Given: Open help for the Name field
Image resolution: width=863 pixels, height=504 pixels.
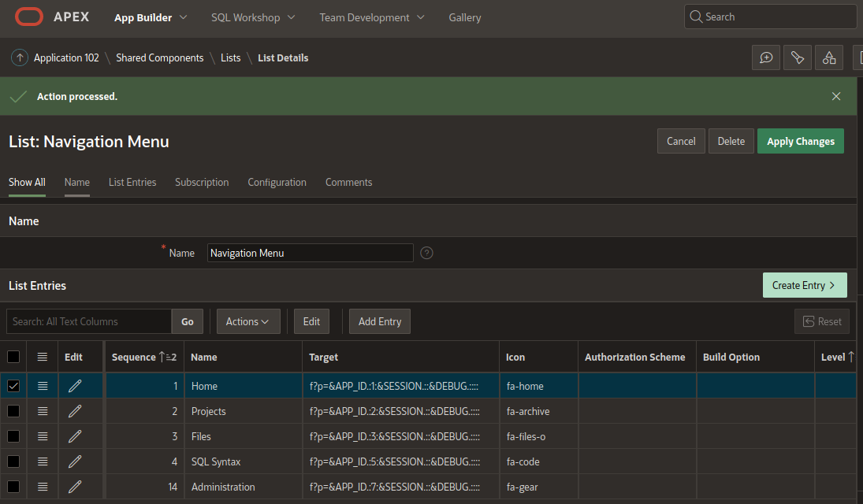Looking at the screenshot, I should coord(426,253).
